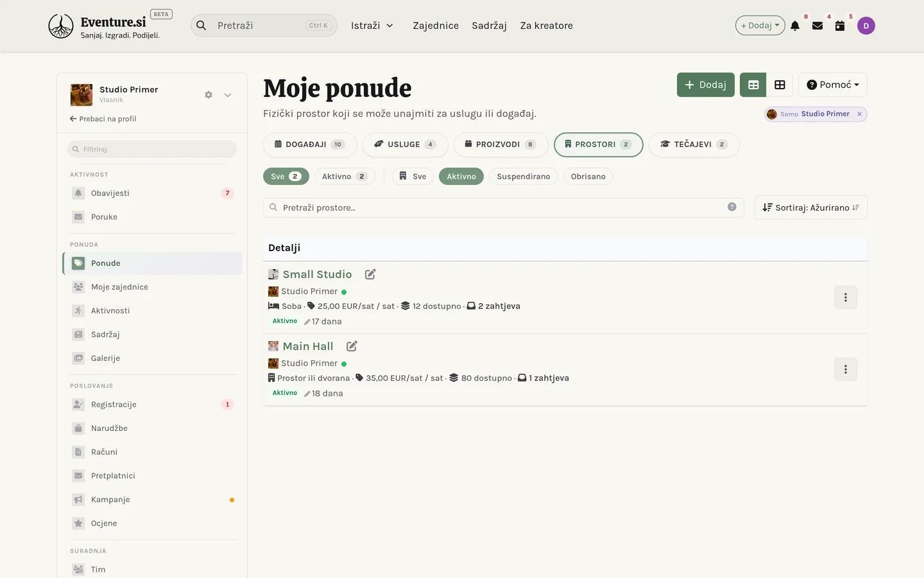Select the Usluge tab
The height and width of the screenshot is (578, 924).
coord(406,144)
